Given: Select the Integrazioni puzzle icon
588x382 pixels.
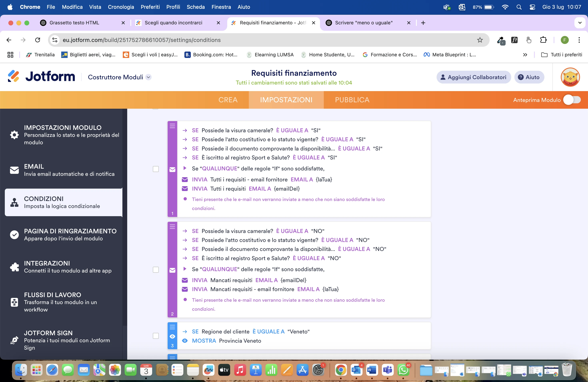Looking at the screenshot, I should click(x=14, y=267).
